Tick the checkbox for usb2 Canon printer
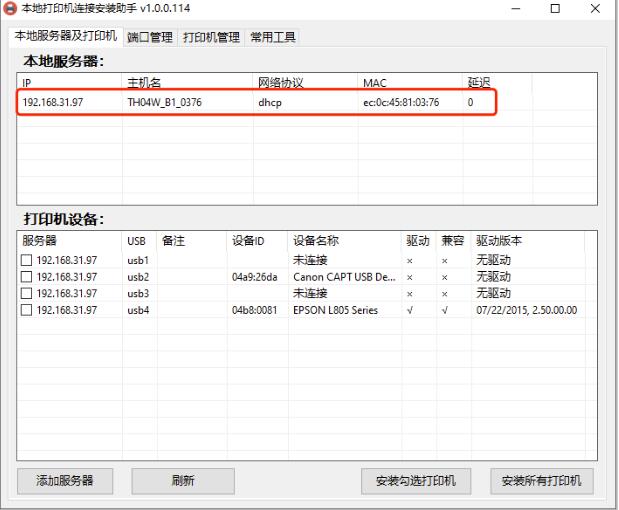The image size is (619, 510). pos(27,277)
